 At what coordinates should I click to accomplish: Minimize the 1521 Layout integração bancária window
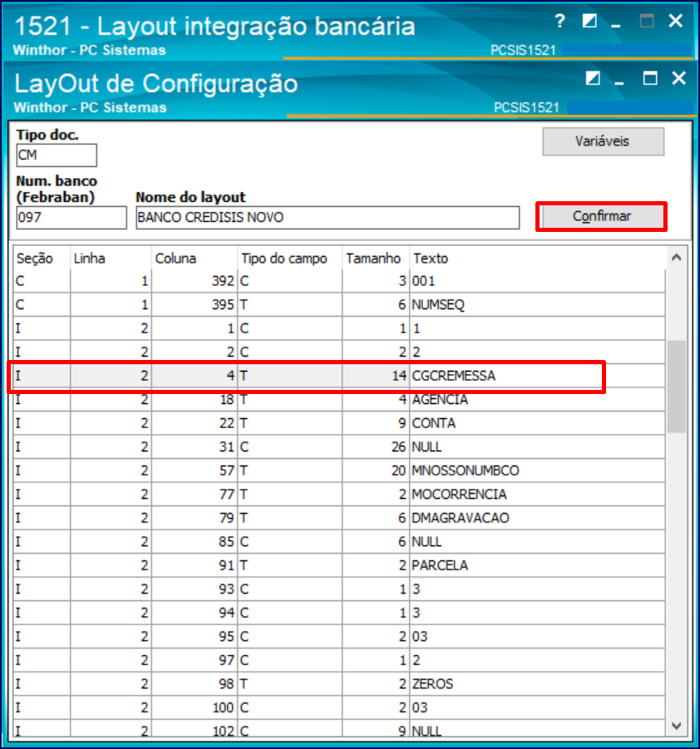616,25
